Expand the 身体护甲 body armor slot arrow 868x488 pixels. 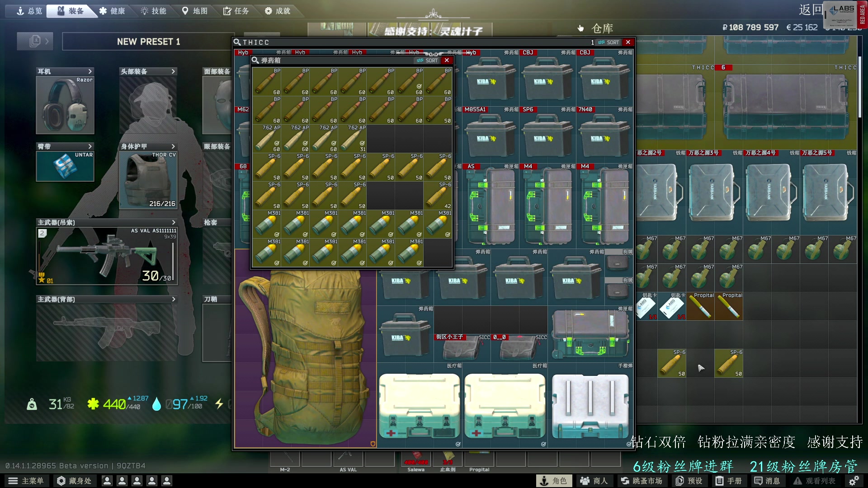pos(173,146)
